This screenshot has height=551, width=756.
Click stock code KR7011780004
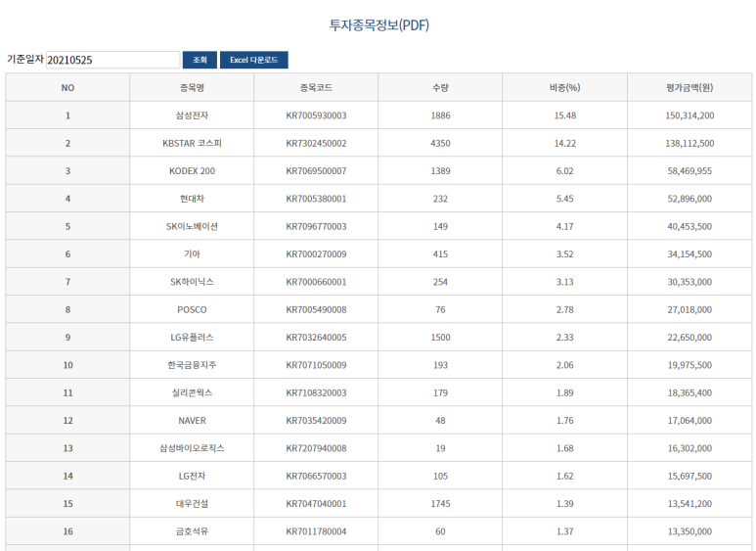[x=316, y=531]
